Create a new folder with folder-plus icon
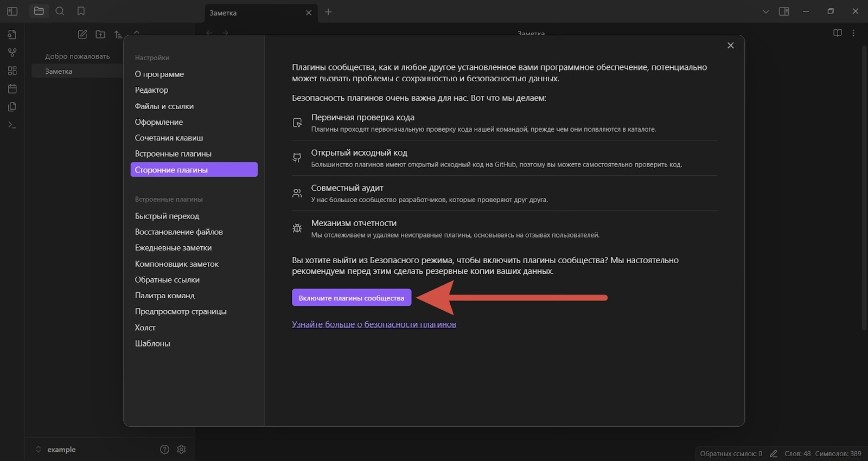Screen dimensions: 868x461 click(100, 34)
